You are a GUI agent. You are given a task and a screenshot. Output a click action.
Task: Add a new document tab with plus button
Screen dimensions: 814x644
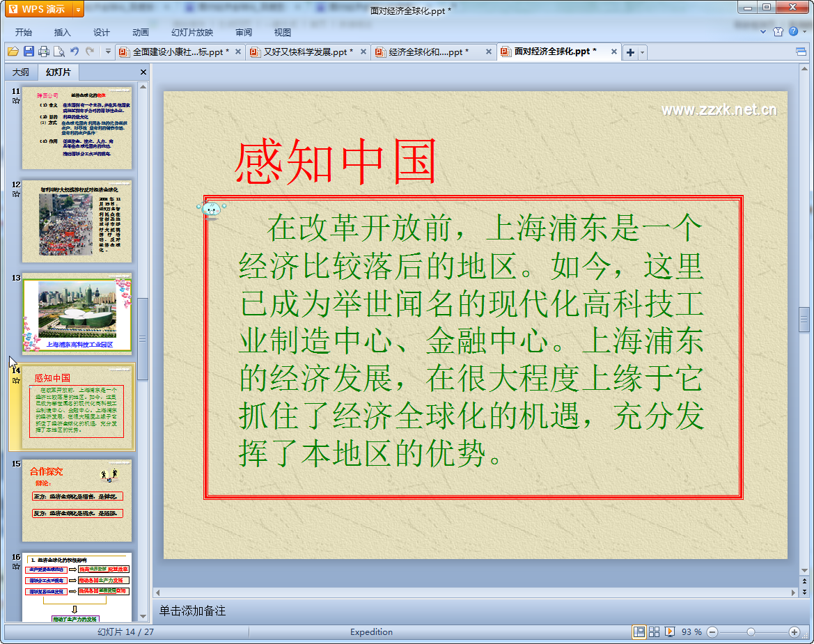pyautogui.click(x=630, y=52)
